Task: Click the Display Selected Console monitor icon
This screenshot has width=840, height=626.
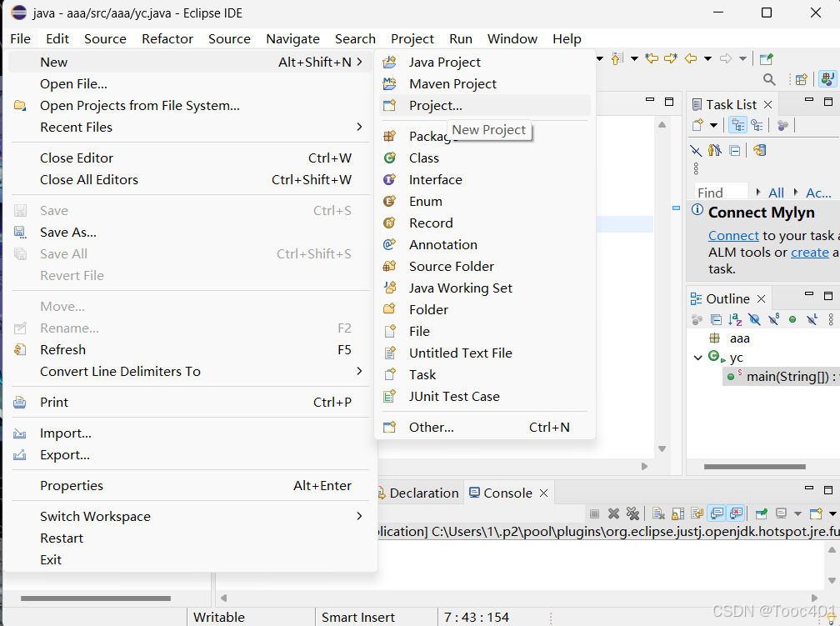Action: [x=781, y=513]
